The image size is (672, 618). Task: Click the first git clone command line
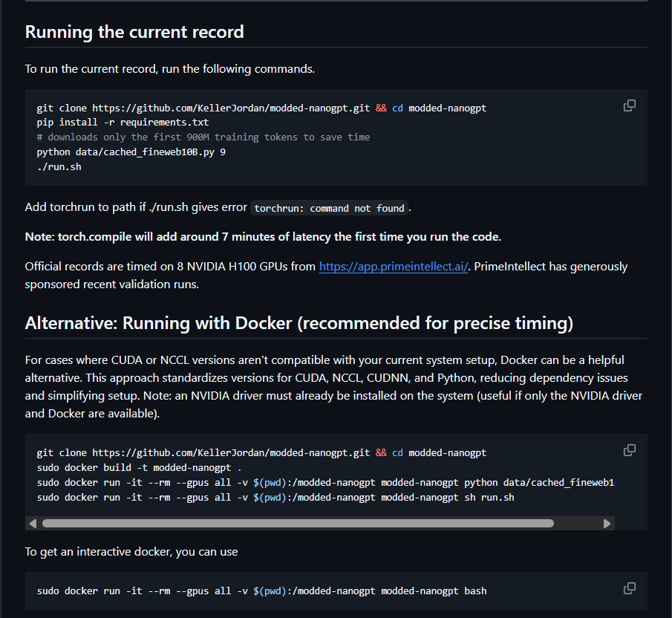coord(261,108)
